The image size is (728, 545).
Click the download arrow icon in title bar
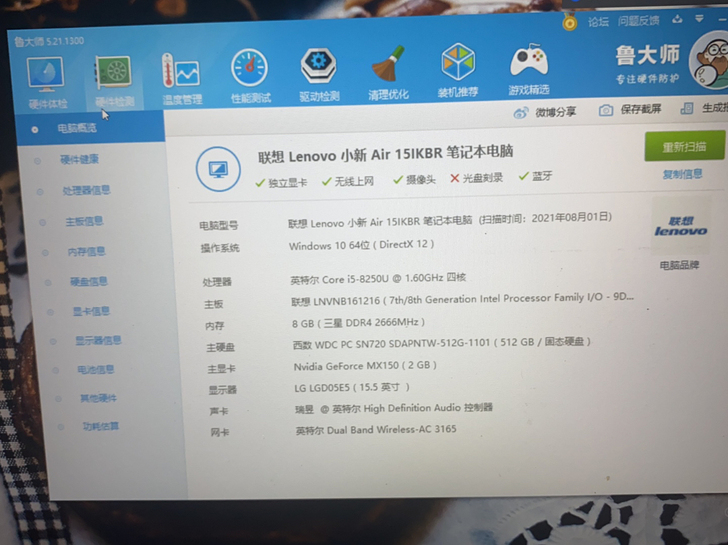(677, 19)
